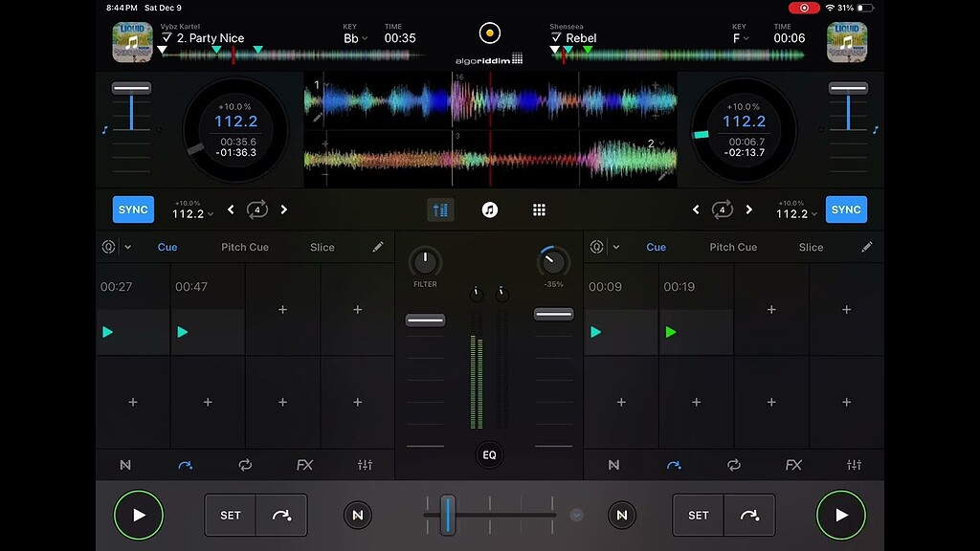The height and width of the screenshot is (551, 980).
Task: Tap the left deck pencil edit icon
Action: click(378, 247)
